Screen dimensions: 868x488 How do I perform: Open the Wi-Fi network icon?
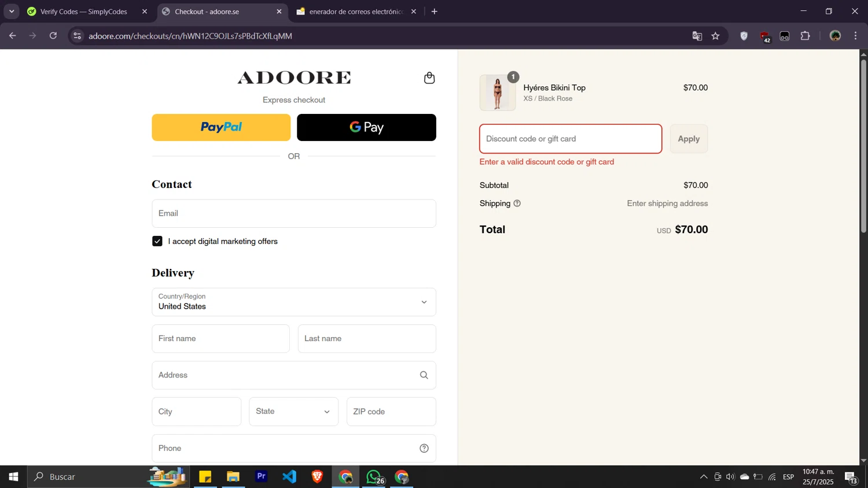(772, 477)
